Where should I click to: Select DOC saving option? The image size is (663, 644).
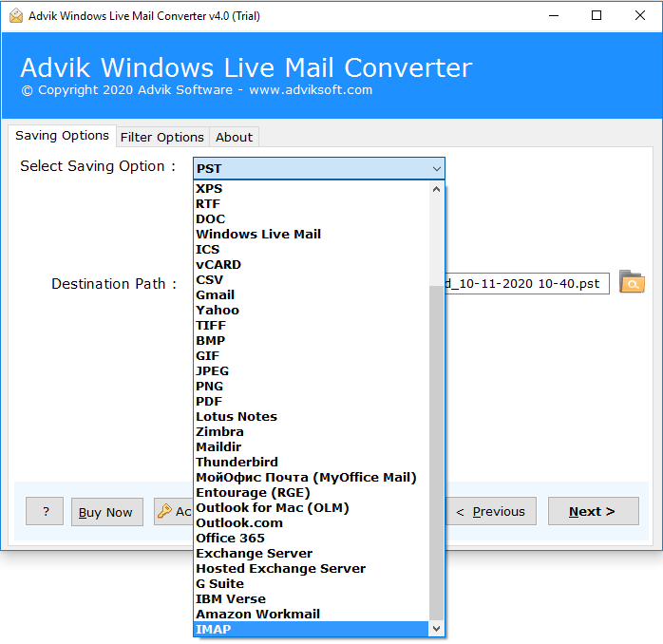312,219
